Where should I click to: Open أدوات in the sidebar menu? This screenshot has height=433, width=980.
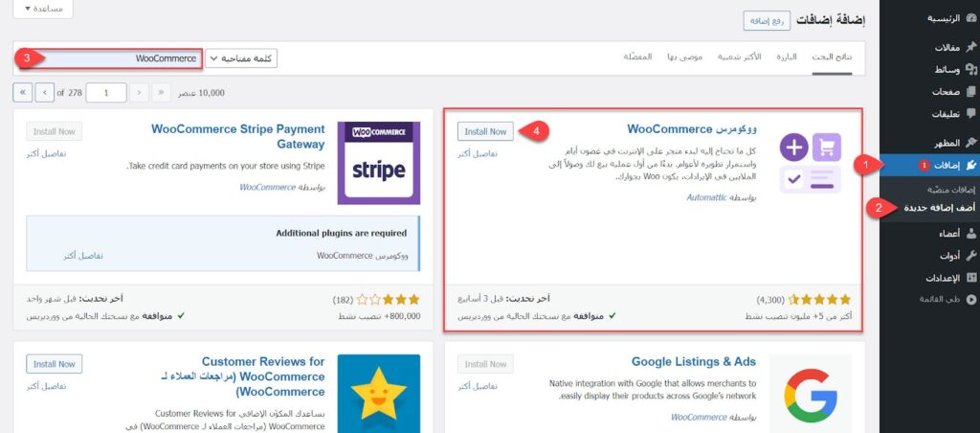pyautogui.click(x=950, y=255)
